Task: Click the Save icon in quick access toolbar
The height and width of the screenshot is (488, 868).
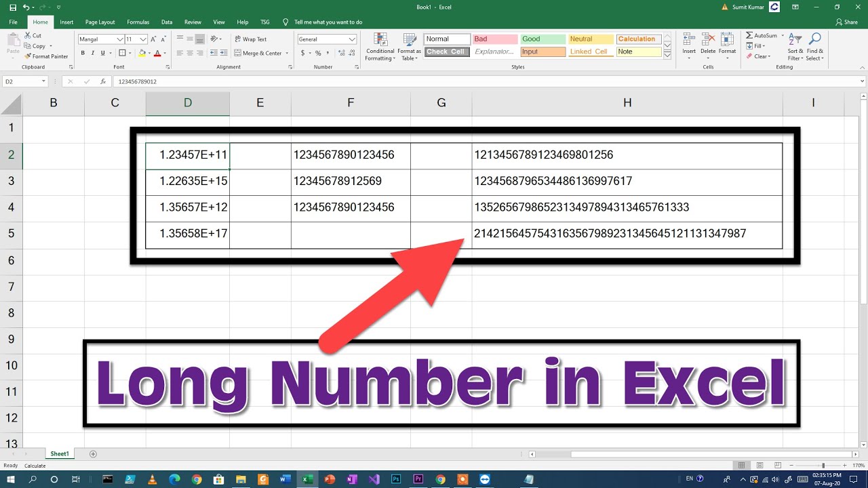Action: click(x=13, y=7)
